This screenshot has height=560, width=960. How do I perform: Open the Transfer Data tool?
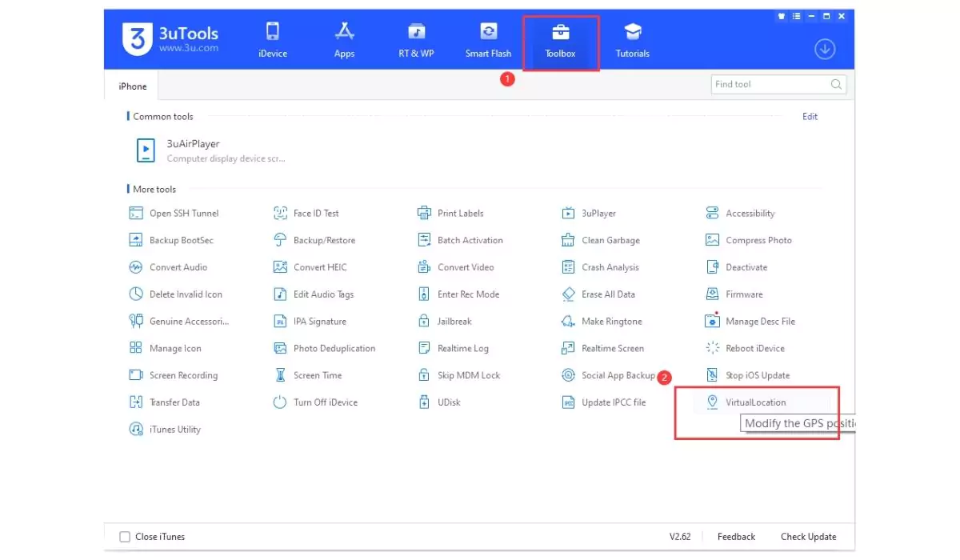point(164,402)
